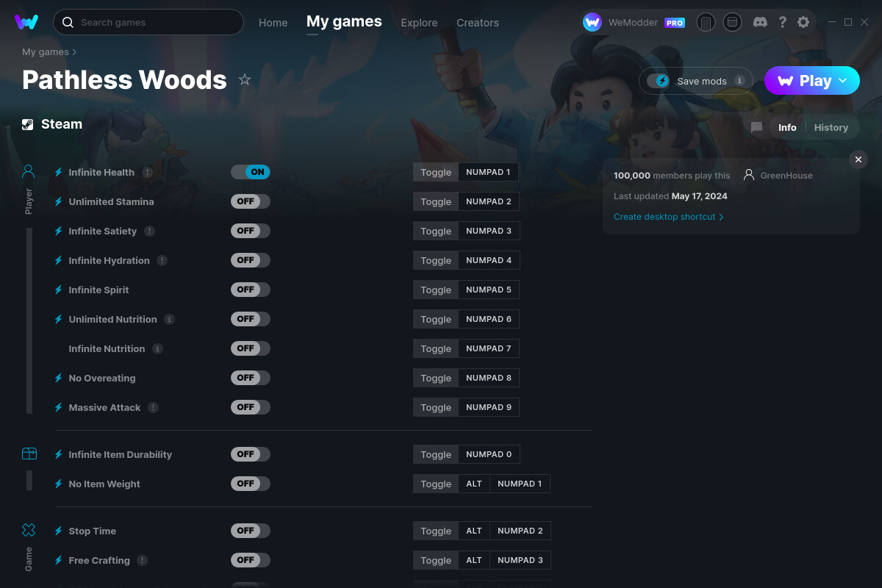Open the Explore page from the navigation
Viewport: 882px width, 588px height.
[x=419, y=23]
